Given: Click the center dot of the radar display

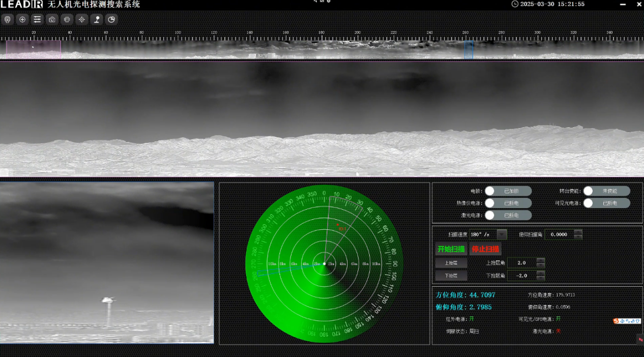Looking at the screenshot, I should point(324,264).
